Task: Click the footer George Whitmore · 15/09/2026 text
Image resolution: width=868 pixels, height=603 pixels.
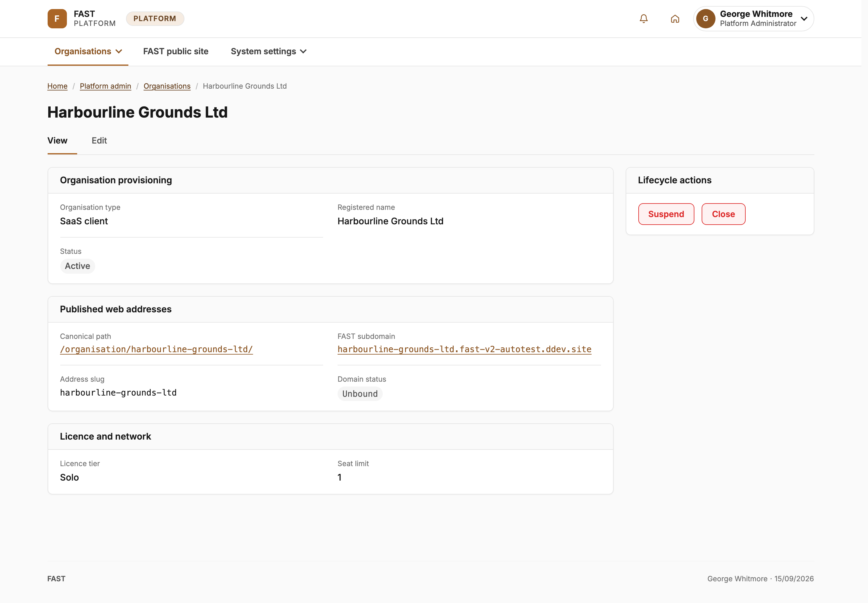Action: pyautogui.click(x=761, y=579)
